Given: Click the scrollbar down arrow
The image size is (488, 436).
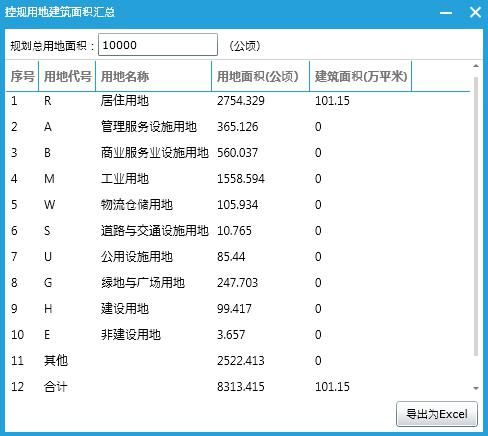Looking at the screenshot, I should 476,388.
